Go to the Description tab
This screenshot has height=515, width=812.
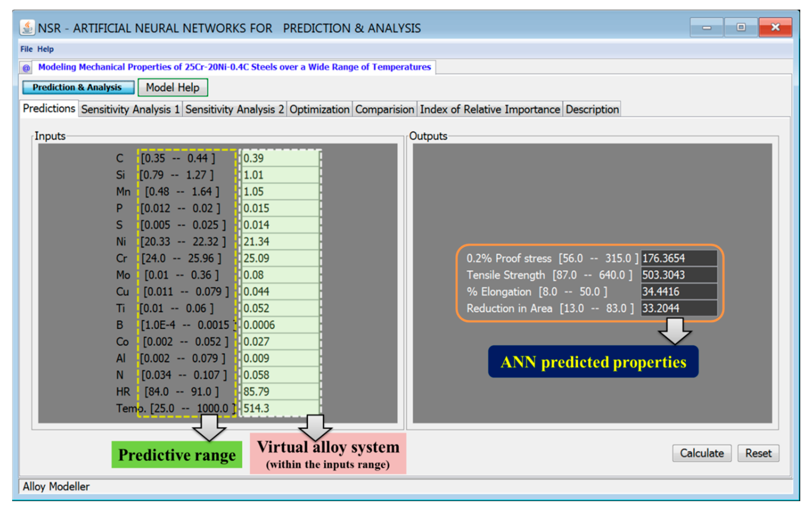click(x=592, y=109)
